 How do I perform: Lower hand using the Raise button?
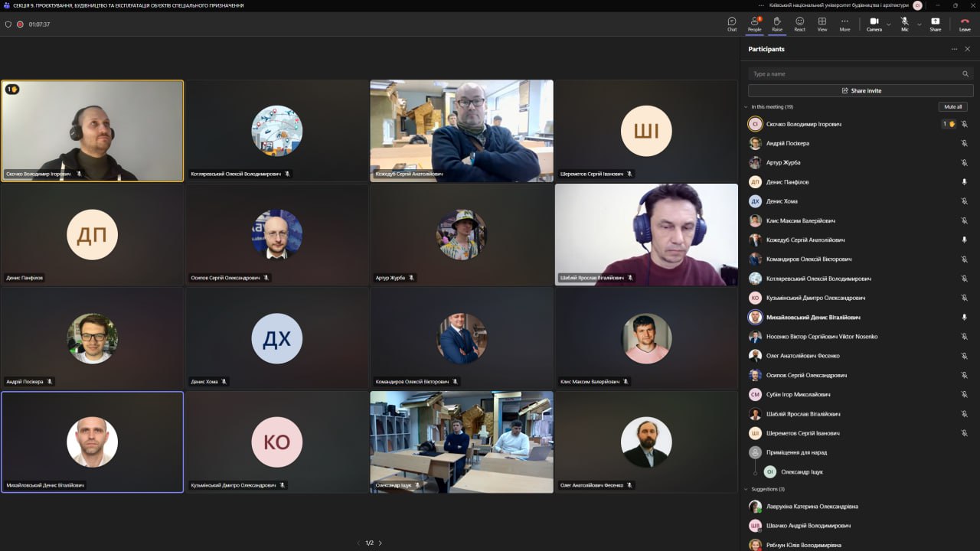click(777, 24)
